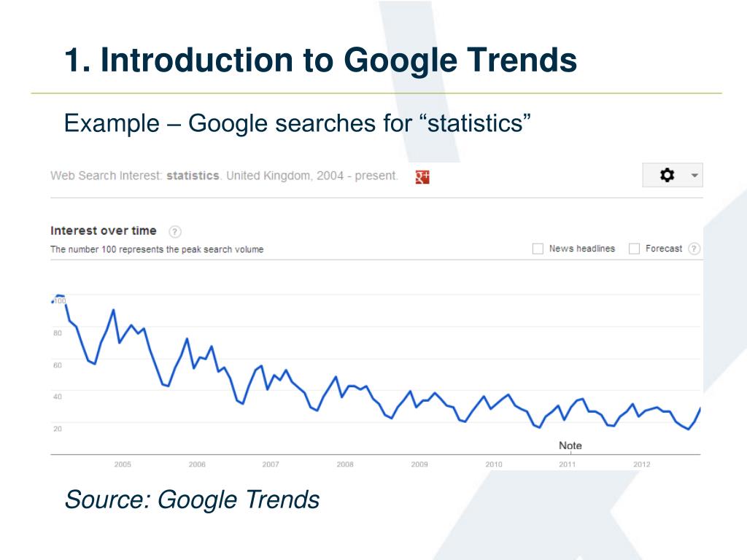
Task: Click the Google+ share icon
Action: 422,176
